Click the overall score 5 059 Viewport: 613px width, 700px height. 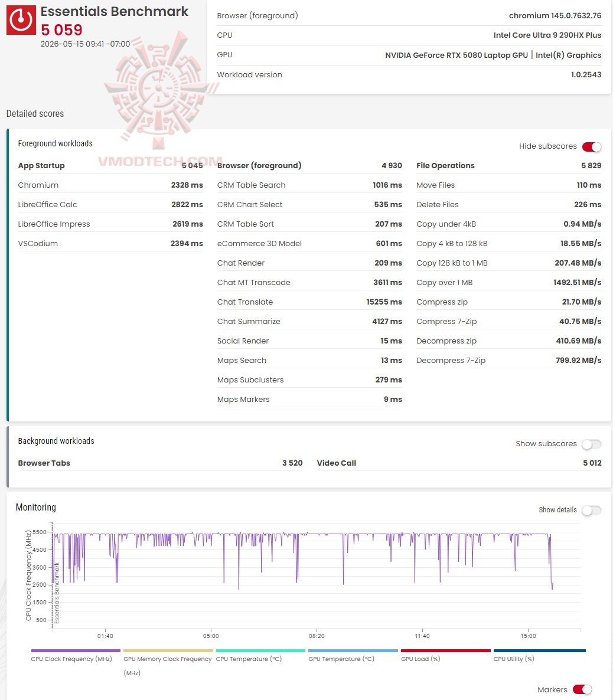pos(61,30)
